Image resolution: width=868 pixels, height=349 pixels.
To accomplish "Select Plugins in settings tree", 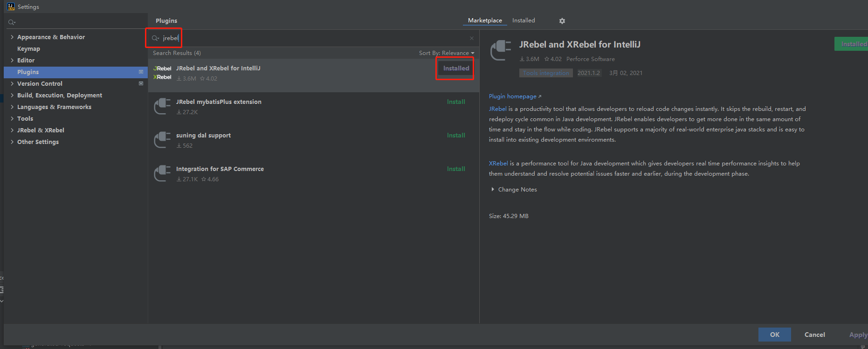I will click(x=76, y=72).
